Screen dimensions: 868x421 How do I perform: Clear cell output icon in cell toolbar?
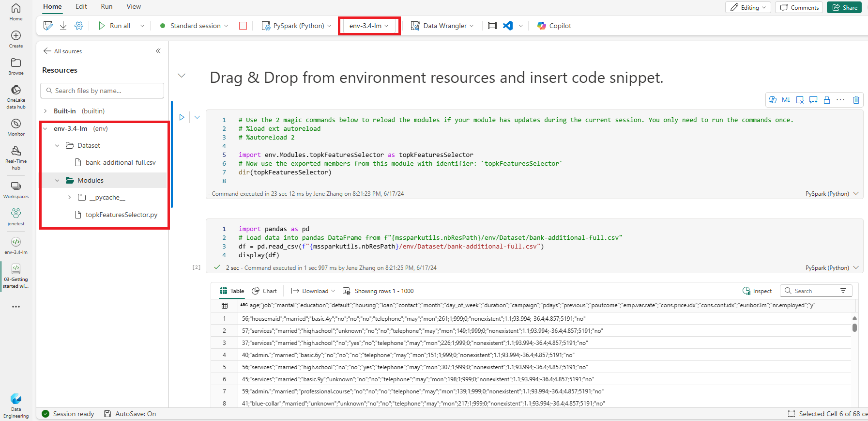[800, 100]
